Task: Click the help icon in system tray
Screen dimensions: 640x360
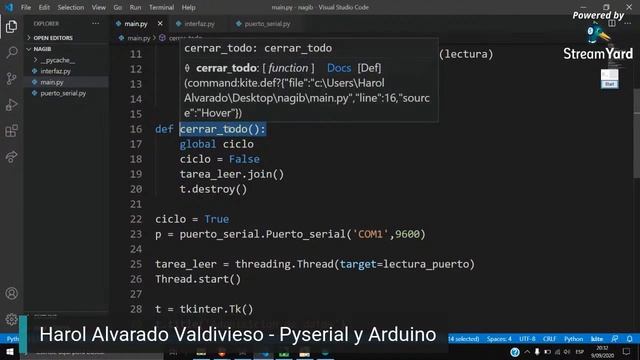Action: click(x=515, y=352)
